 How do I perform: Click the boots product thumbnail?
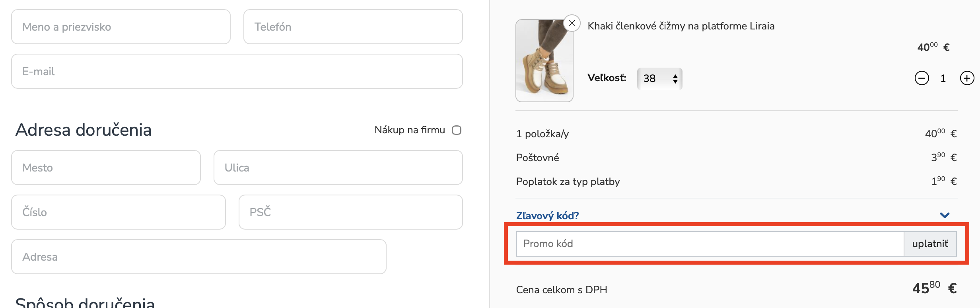(544, 61)
